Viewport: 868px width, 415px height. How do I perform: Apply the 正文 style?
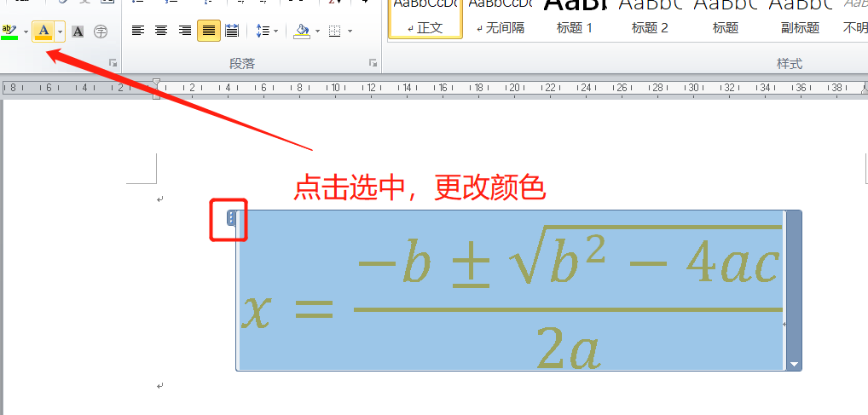[x=425, y=19]
